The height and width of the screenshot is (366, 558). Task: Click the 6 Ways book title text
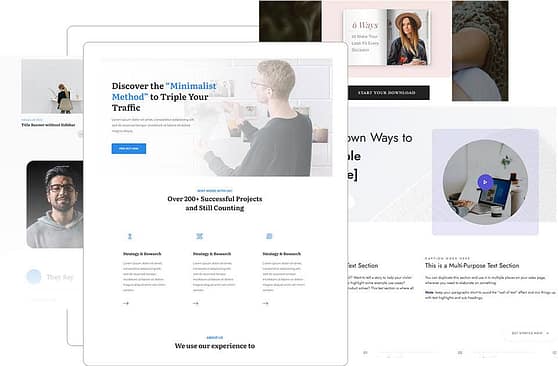365,25
